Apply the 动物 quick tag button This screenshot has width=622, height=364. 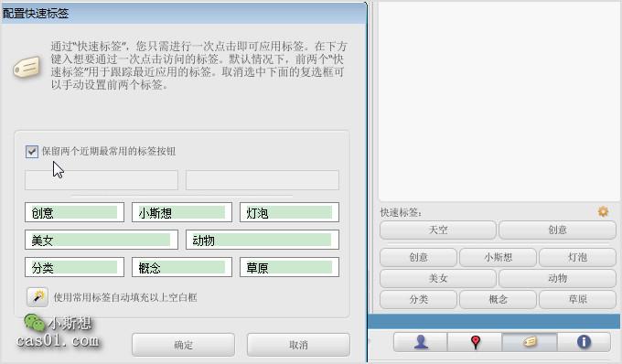557,278
